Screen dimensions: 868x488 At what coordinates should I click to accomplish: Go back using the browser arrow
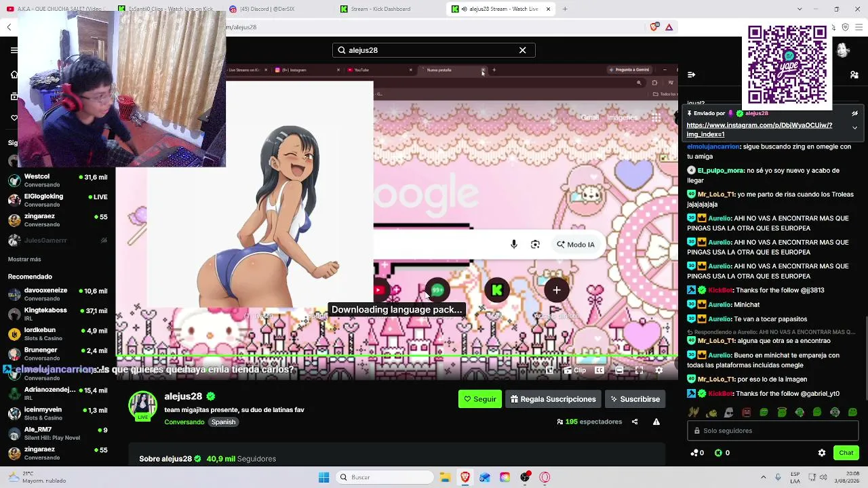coord(9,27)
